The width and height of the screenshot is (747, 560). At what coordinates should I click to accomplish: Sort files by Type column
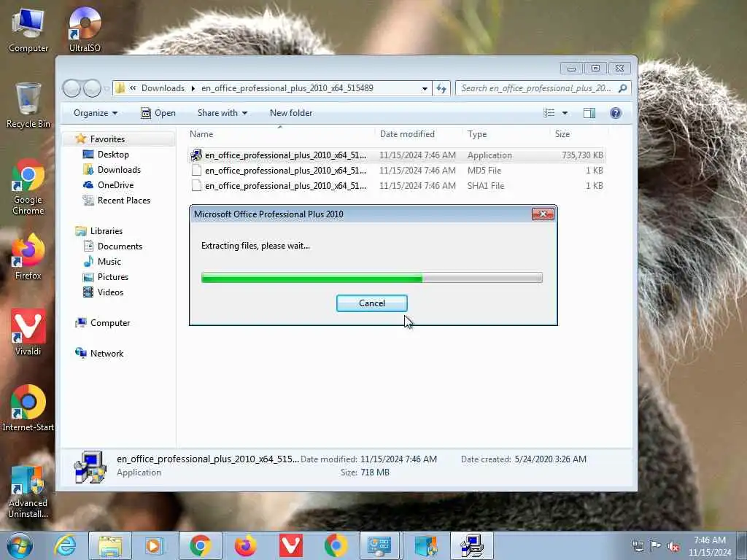477,134
